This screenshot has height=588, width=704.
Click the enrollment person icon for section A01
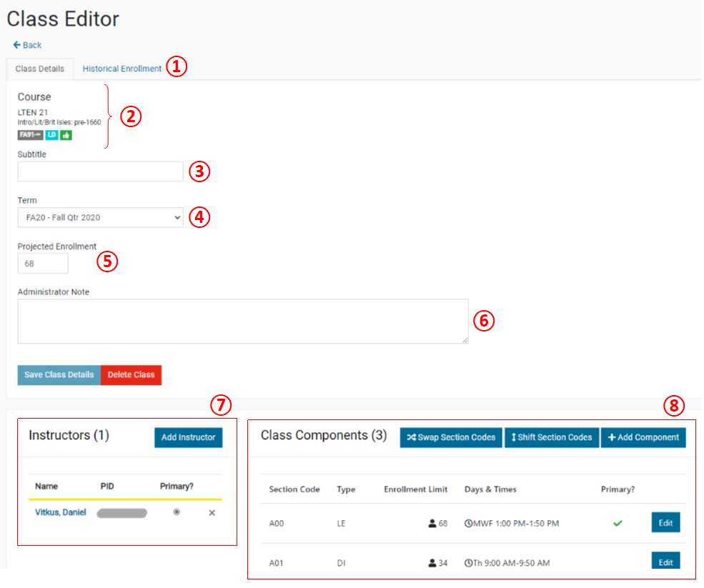pyautogui.click(x=432, y=563)
